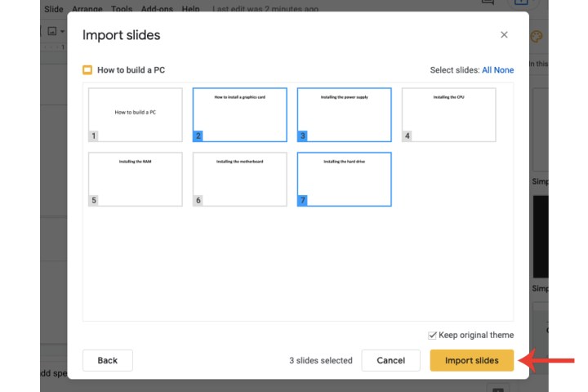Viewport: 588px width, 392px height.
Task: Click the Import slides button
Action: (471, 360)
